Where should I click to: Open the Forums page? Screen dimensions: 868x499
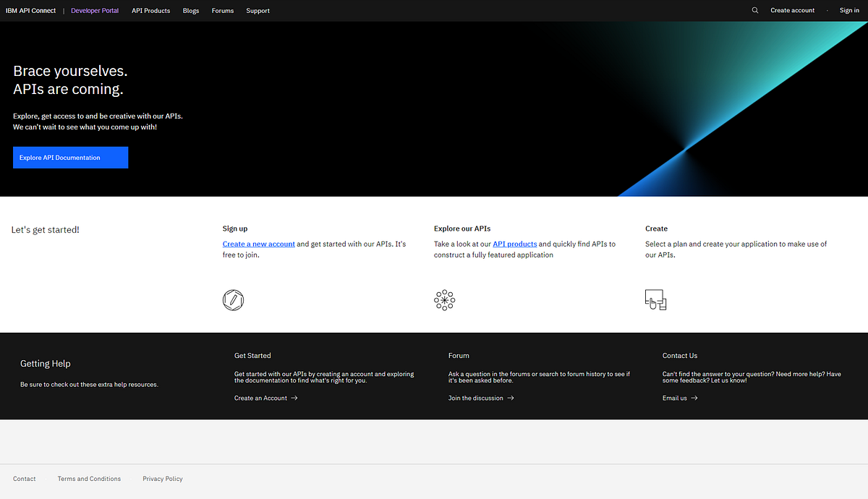click(x=222, y=10)
